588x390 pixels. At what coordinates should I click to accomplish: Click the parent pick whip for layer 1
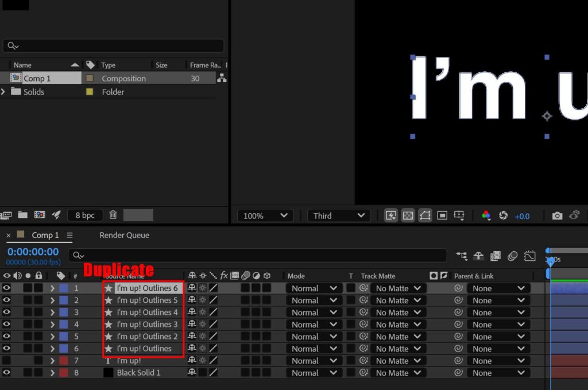[x=458, y=288]
